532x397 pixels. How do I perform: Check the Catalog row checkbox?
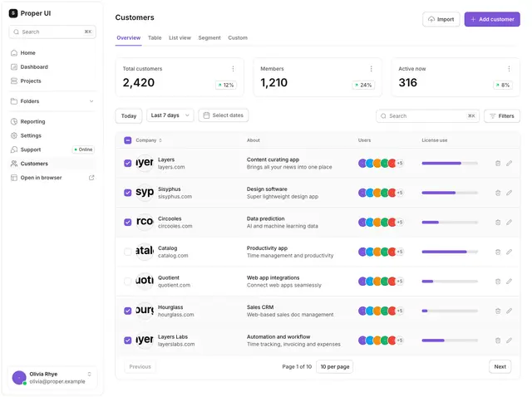tap(127, 252)
